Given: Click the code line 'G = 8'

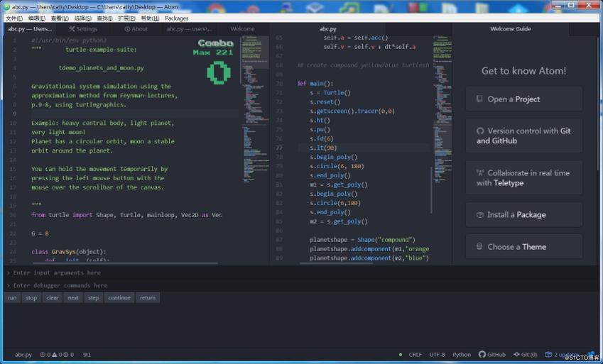Looking at the screenshot, I should (40, 233).
